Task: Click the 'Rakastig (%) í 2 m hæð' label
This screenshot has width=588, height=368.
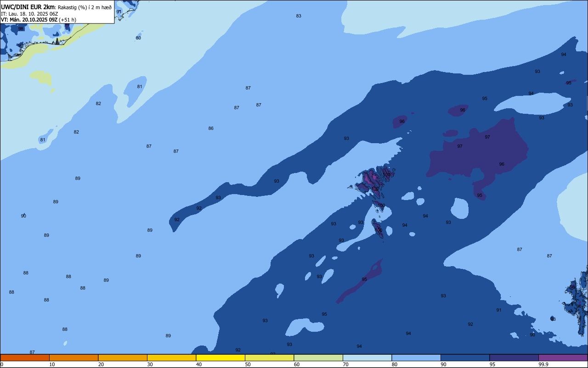Action: [85, 7]
